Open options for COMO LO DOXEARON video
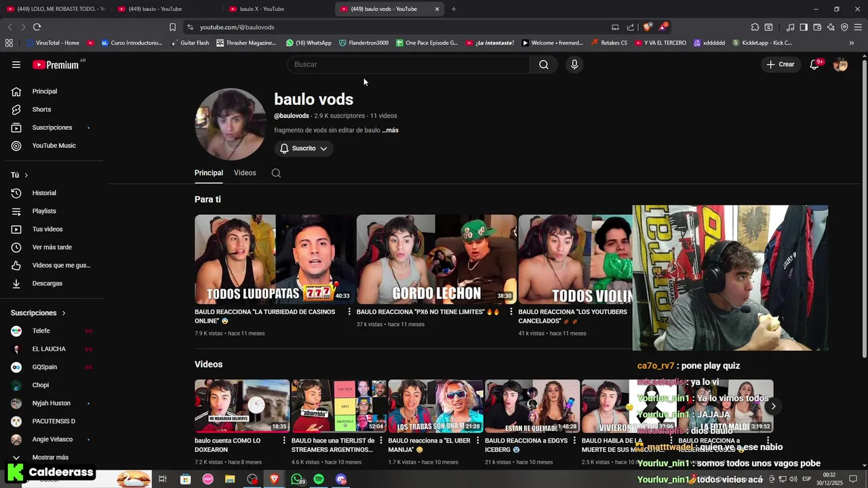This screenshot has width=868, height=488. tap(284, 441)
